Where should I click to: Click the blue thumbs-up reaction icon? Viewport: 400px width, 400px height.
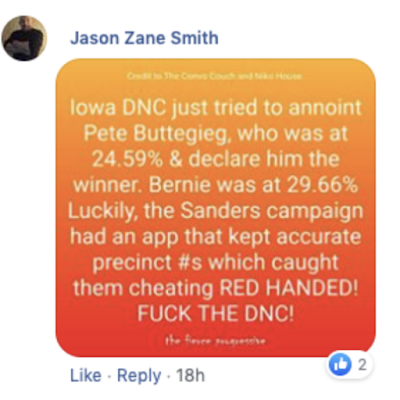[340, 365]
